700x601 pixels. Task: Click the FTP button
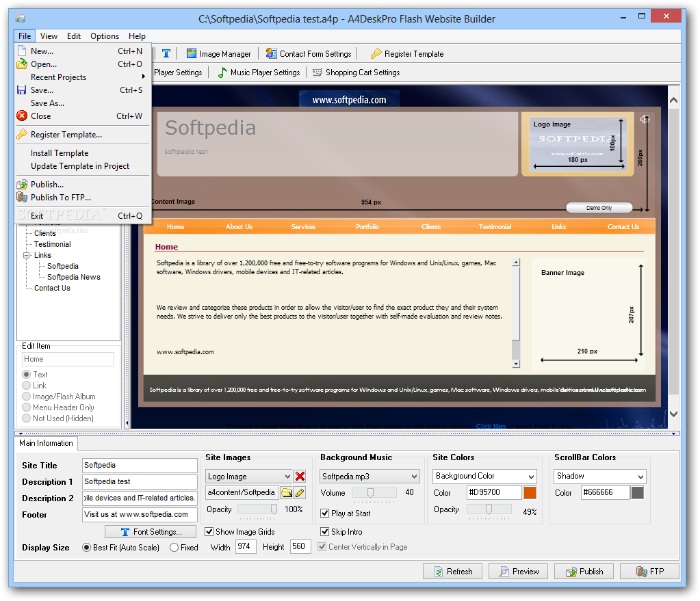click(x=649, y=572)
